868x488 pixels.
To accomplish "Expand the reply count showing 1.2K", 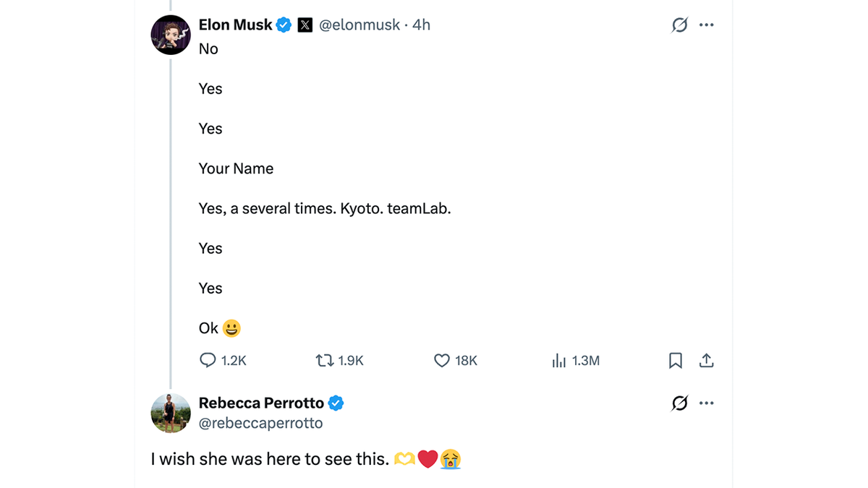I will coord(224,360).
